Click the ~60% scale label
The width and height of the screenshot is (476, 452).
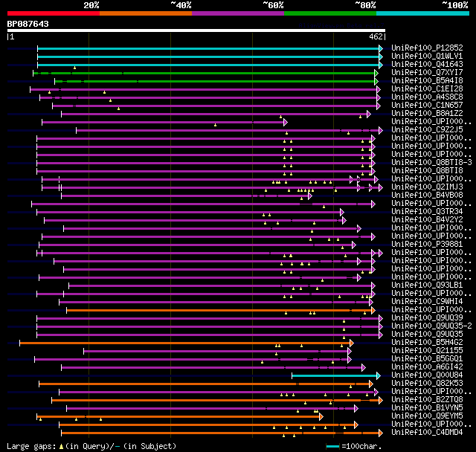click(x=273, y=5)
